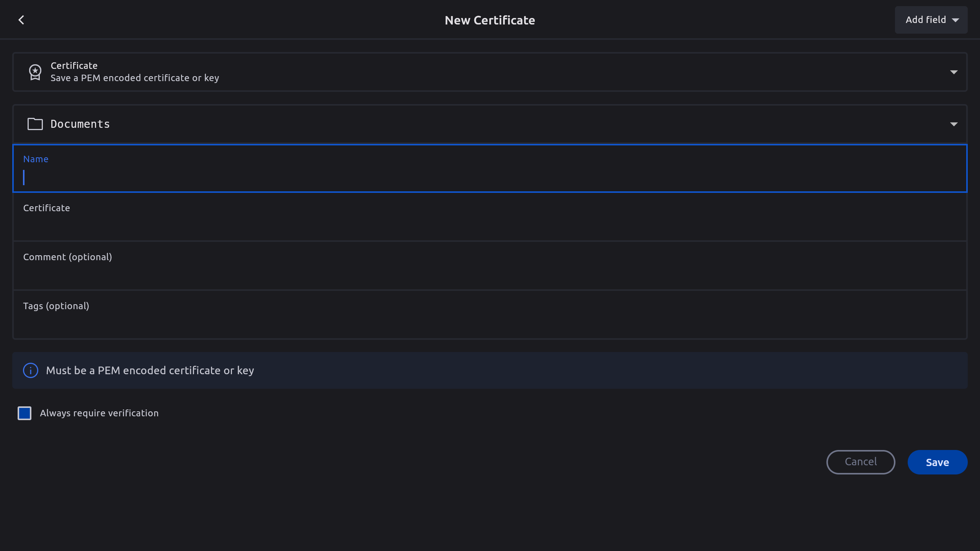Click the Save button
The width and height of the screenshot is (980, 551).
click(937, 462)
